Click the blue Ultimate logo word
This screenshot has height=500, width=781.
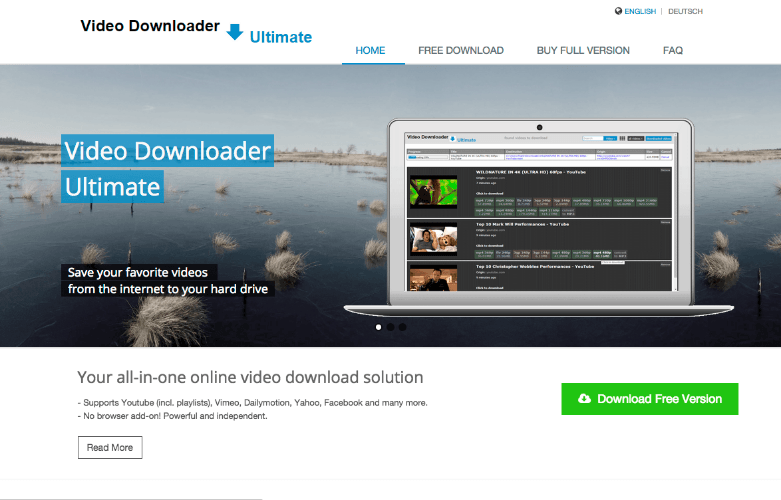pos(281,37)
